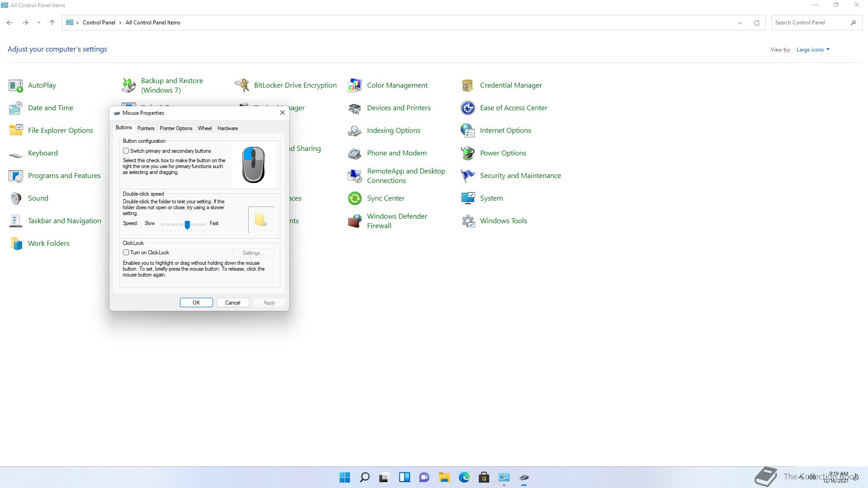Click the Apply button

point(269,303)
